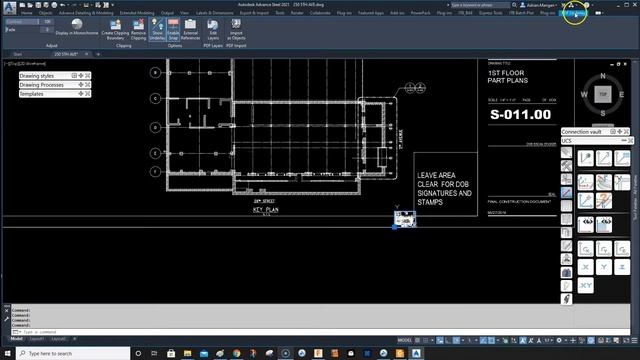Open snap mode dropdown arrow

click(432, 340)
